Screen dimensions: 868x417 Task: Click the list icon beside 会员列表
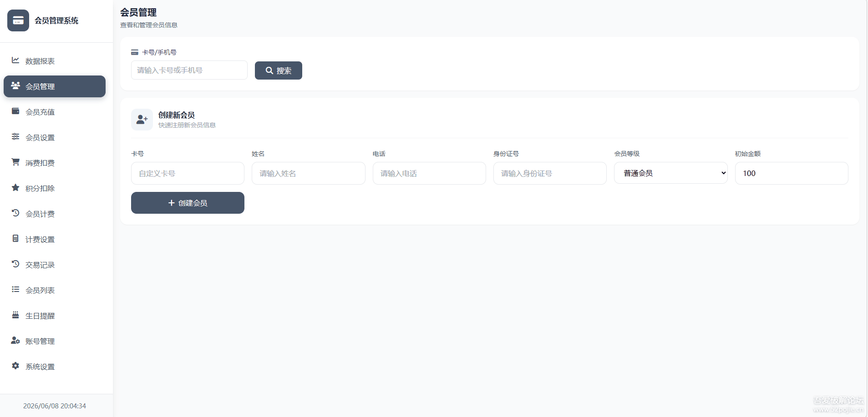[x=15, y=289]
